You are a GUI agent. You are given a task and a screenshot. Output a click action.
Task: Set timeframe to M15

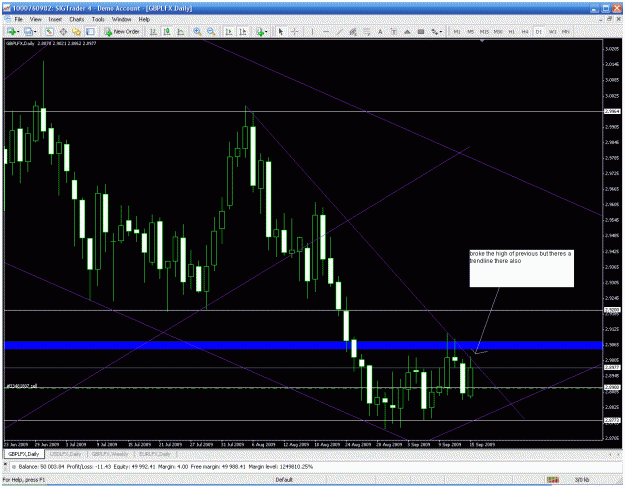tap(484, 32)
